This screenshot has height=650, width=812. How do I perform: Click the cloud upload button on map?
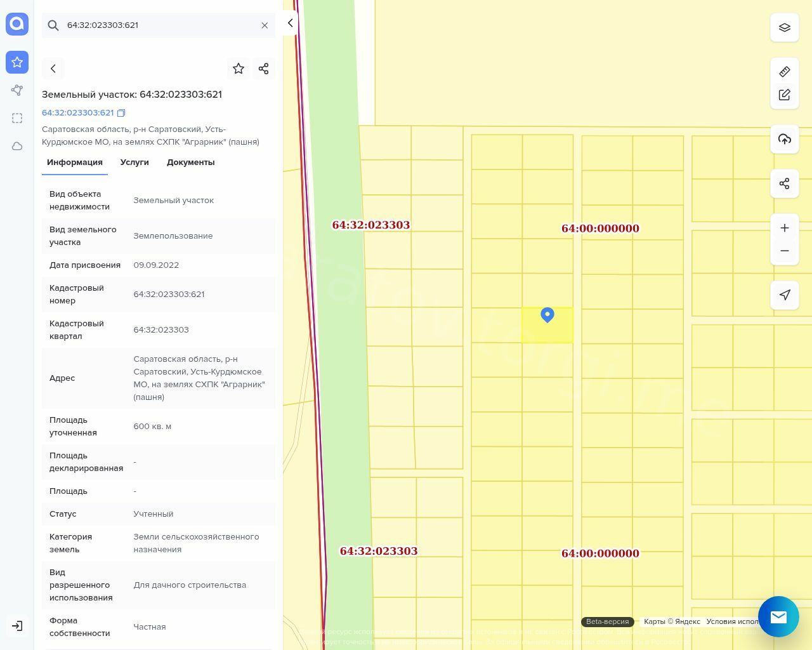(784, 139)
